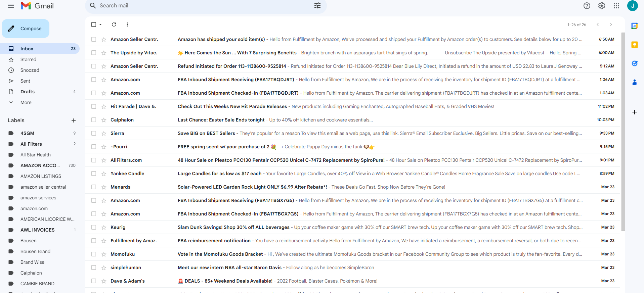Image resolution: width=644 pixels, height=293 pixels.
Task: Open the Google Tasks side panel
Action: [x=635, y=63]
